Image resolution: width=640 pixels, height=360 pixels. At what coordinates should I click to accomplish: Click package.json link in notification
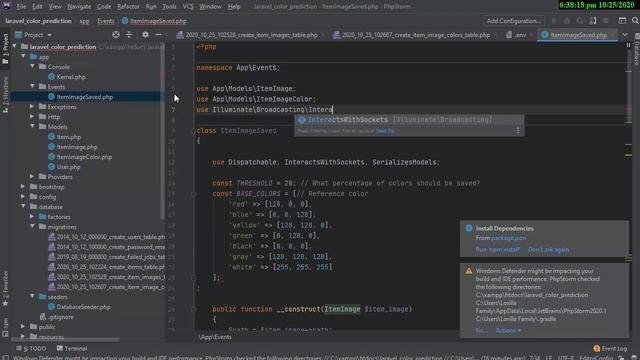click(x=509, y=238)
